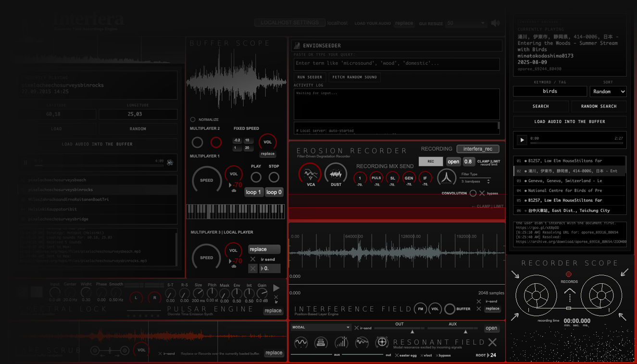Image resolution: width=637 pixels, height=364 pixels.
Task: Expand the MODAL dropdown in Resonant Field
Action: click(x=320, y=327)
